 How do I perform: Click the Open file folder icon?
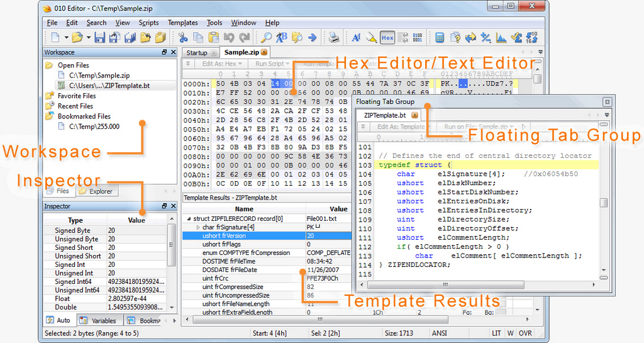[77, 38]
